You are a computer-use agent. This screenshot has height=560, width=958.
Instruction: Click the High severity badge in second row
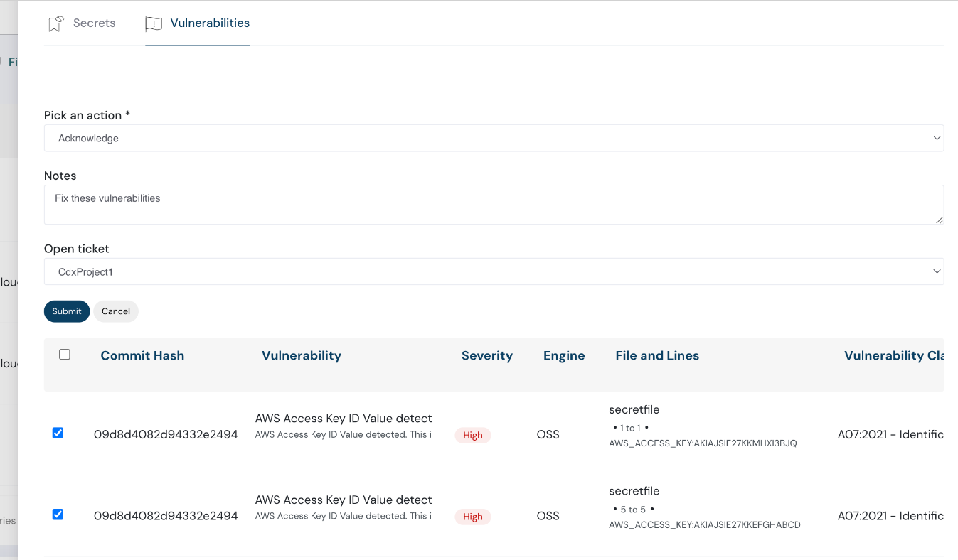pos(473,517)
